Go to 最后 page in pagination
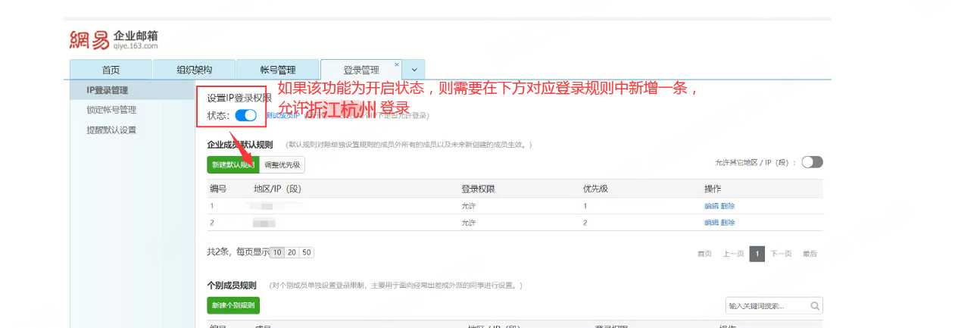 pyautogui.click(x=810, y=254)
